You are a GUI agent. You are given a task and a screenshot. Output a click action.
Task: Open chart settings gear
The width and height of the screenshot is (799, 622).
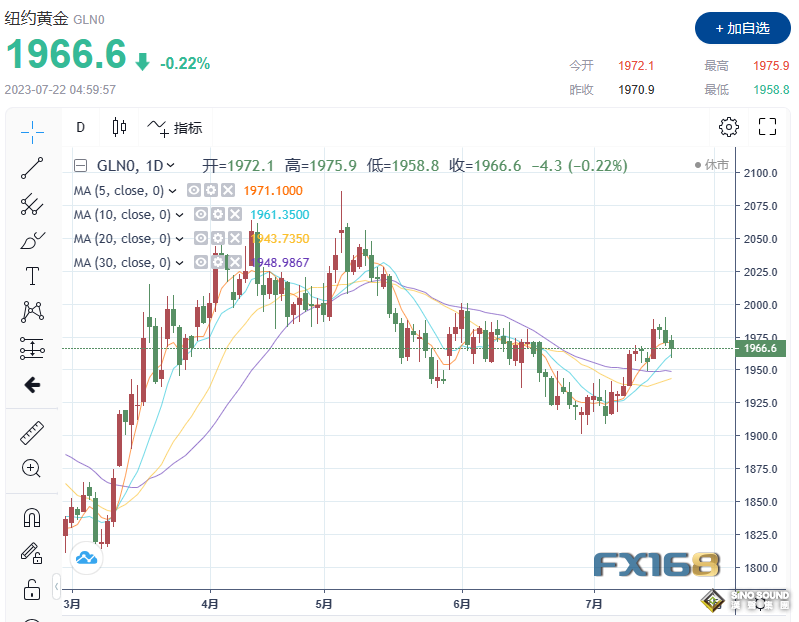coord(729,127)
